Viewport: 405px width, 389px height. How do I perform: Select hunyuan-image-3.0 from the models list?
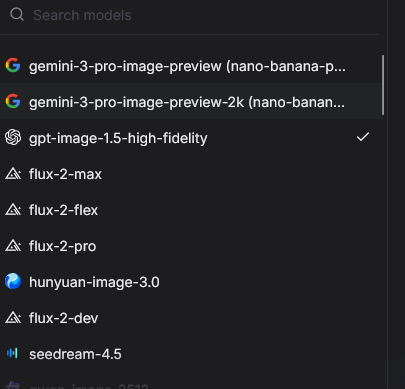191,282
